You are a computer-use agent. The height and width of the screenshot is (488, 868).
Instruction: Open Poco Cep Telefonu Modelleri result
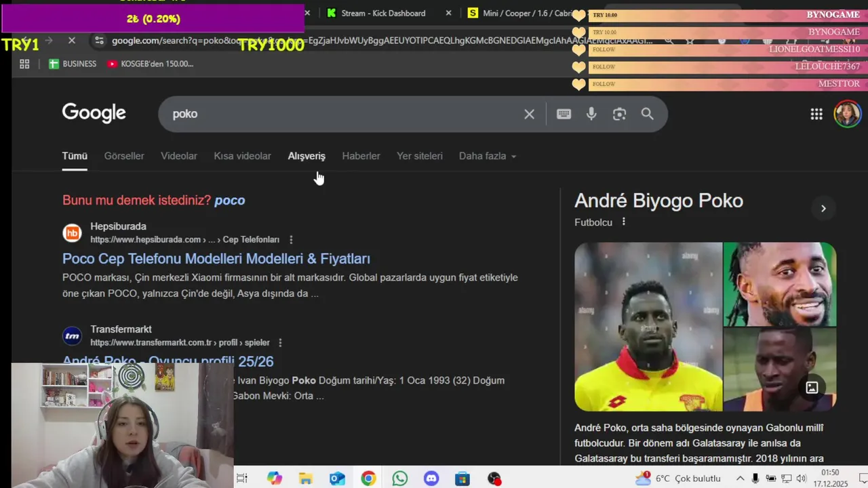216,258
